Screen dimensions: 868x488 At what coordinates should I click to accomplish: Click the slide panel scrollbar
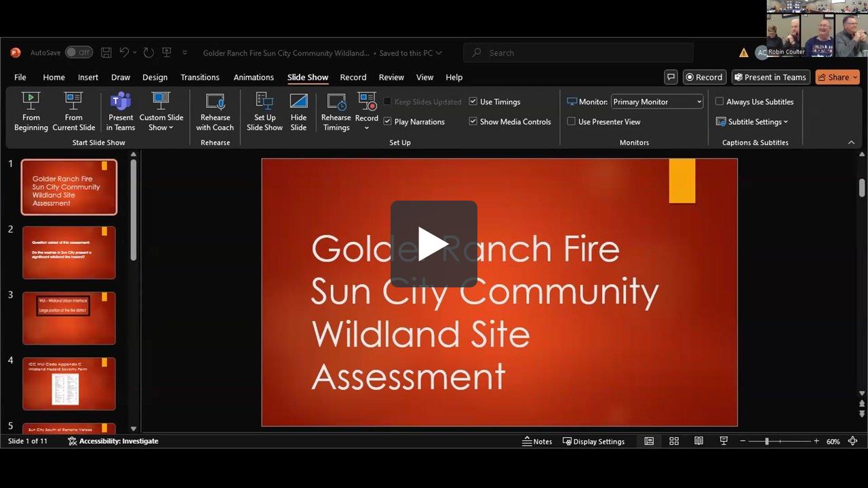[x=134, y=210]
